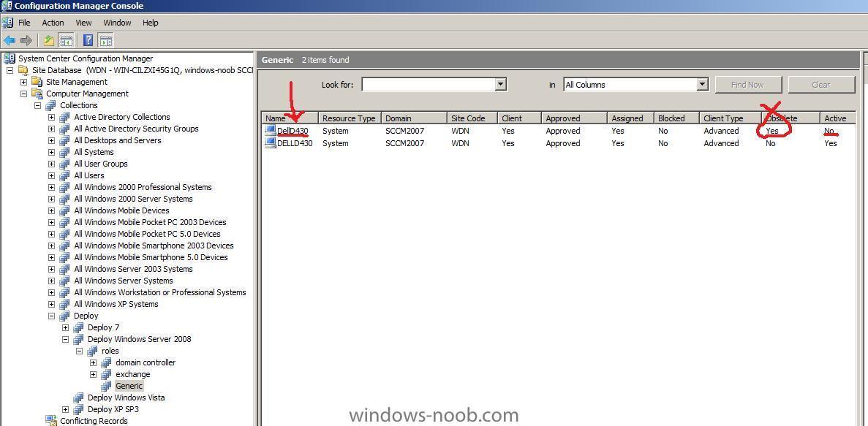Image resolution: width=868 pixels, height=426 pixels.
Task: Sort by the Domain column header
Action: [414, 118]
